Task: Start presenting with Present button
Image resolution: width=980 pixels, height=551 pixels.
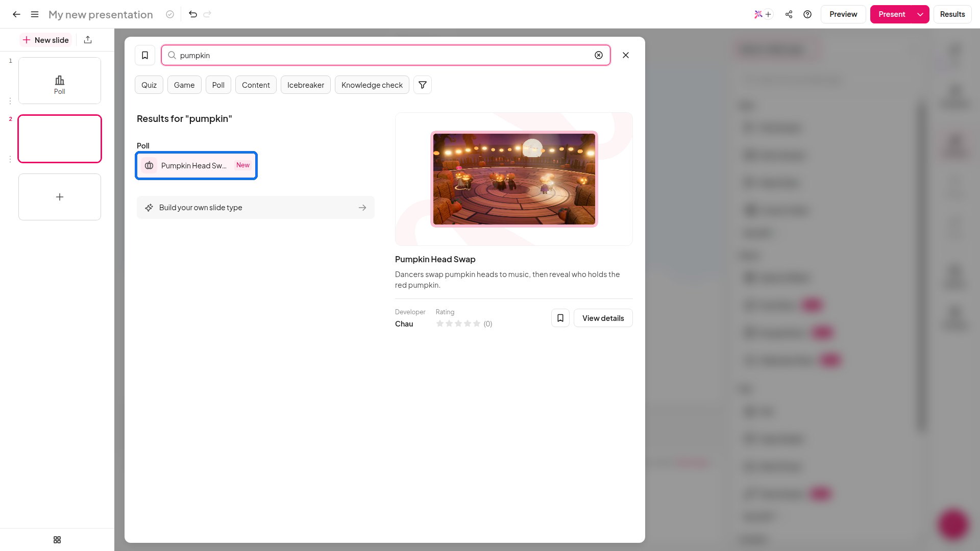Action: coord(892,14)
